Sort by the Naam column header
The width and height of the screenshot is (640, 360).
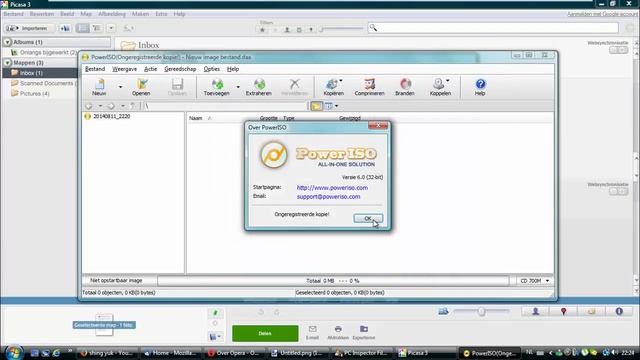pos(196,118)
